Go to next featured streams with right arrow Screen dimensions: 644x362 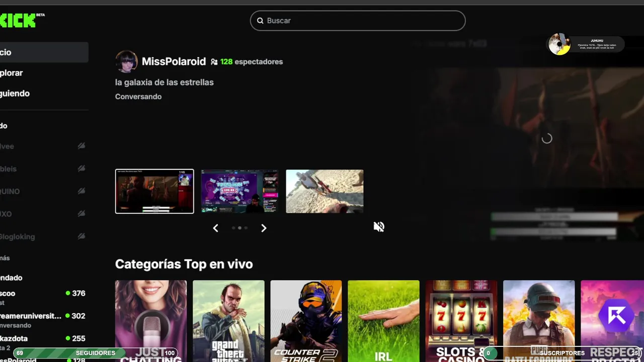264,228
